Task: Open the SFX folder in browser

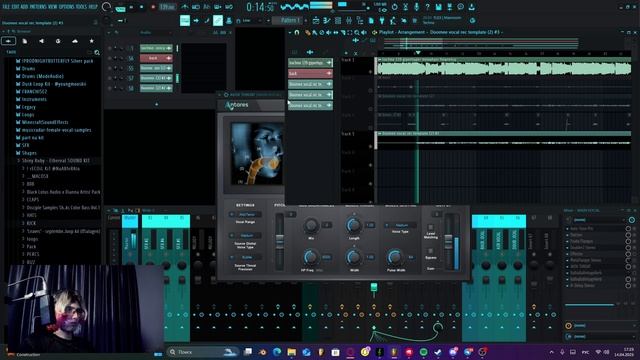Action: point(25,145)
